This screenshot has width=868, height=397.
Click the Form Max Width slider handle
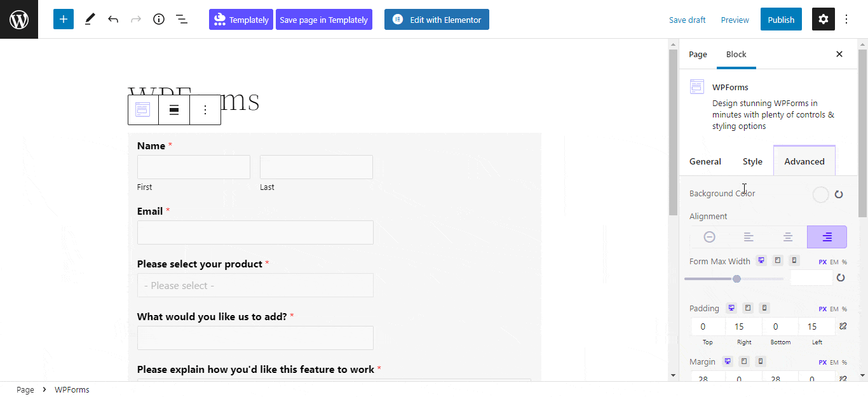[x=736, y=279]
